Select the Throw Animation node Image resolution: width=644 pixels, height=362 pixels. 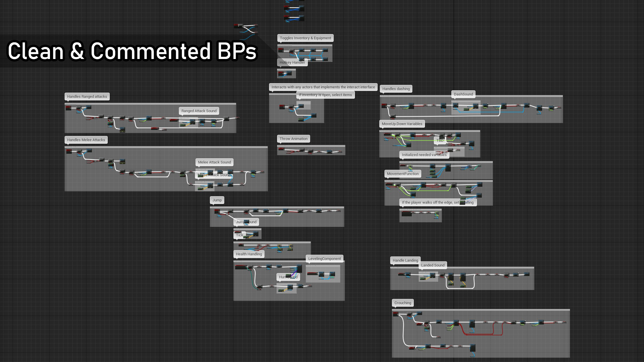(293, 138)
